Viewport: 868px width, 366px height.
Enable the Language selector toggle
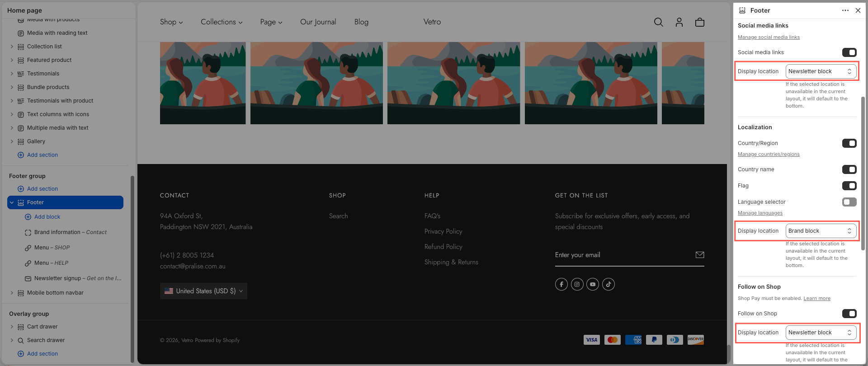(849, 202)
